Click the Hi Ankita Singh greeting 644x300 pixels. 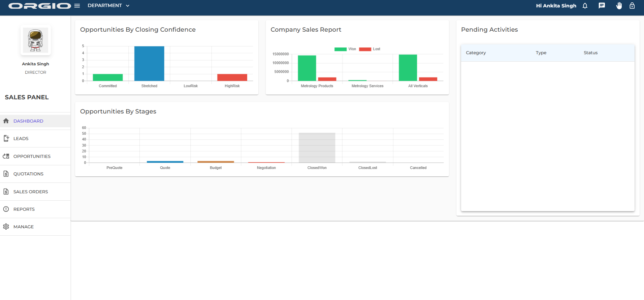tap(556, 6)
